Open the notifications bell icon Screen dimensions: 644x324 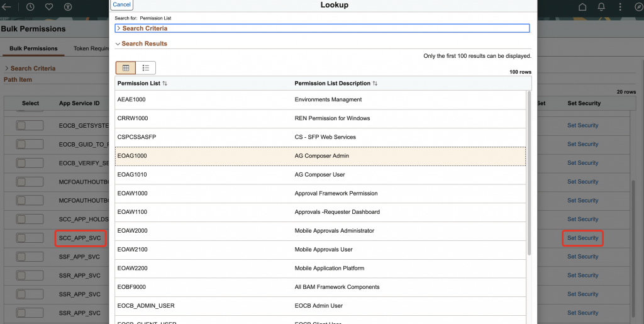601,7
